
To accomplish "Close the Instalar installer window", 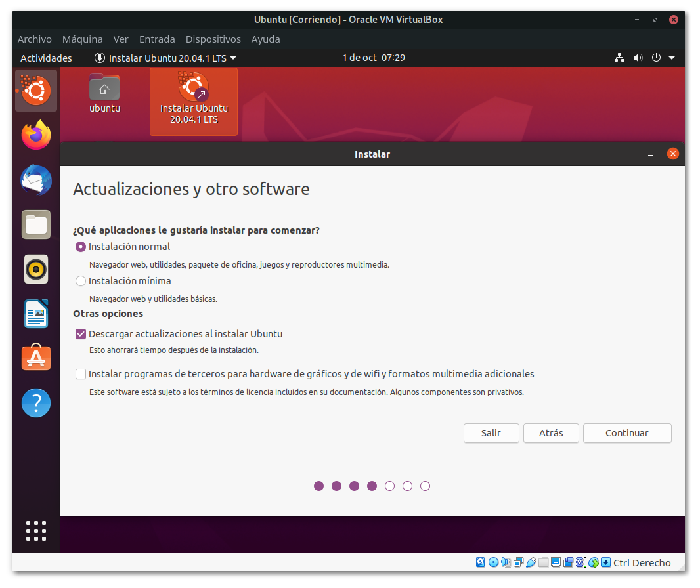I will tap(673, 154).
